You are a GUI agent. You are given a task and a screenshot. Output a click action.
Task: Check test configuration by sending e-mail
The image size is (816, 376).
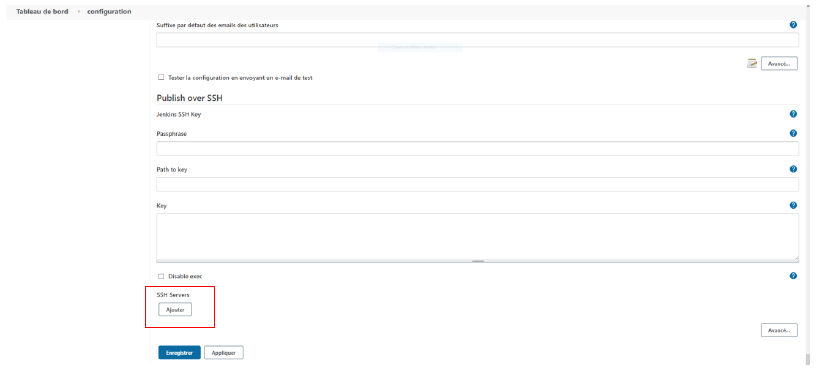click(x=161, y=77)
